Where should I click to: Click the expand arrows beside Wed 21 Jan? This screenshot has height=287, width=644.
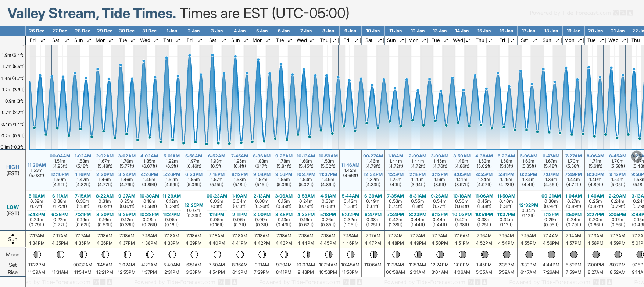[x=623, y=40]
